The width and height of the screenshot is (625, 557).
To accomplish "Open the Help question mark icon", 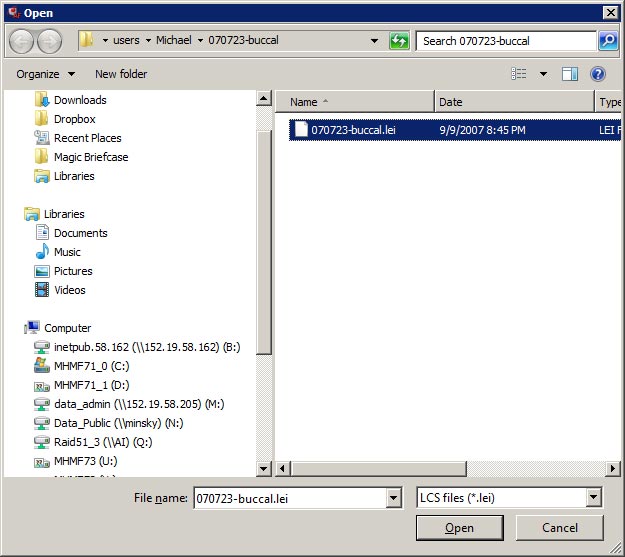I will 598,74.
